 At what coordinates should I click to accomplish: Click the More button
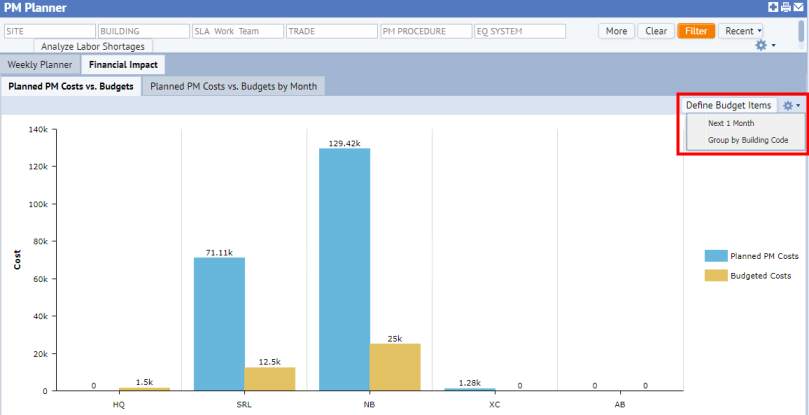(616, 31)
